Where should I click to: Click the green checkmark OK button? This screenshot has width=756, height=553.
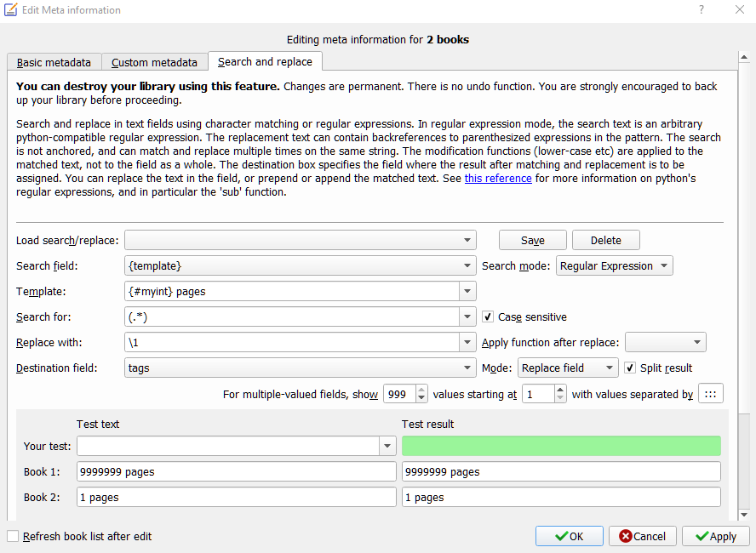coord(569,536)
